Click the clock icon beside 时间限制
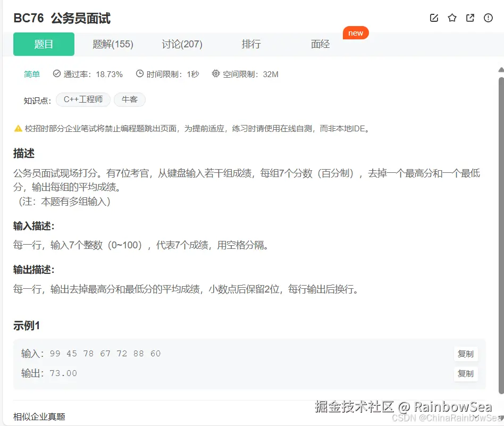 139,74
